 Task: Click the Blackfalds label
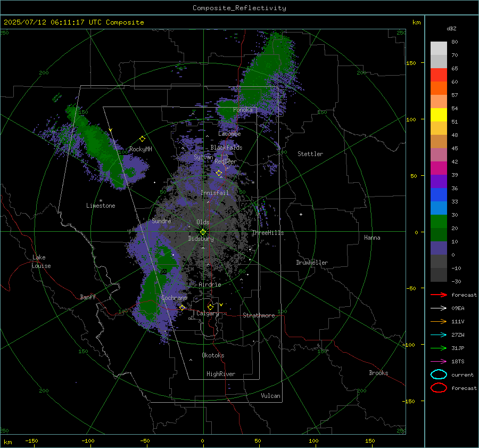point(226,148)
